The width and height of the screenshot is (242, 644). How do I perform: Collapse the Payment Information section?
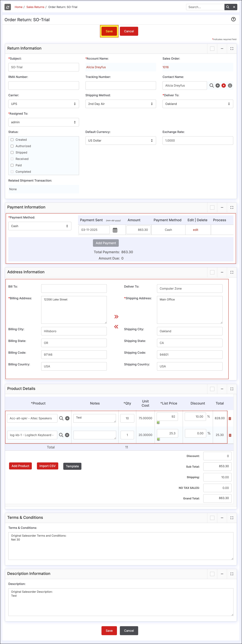222,207
